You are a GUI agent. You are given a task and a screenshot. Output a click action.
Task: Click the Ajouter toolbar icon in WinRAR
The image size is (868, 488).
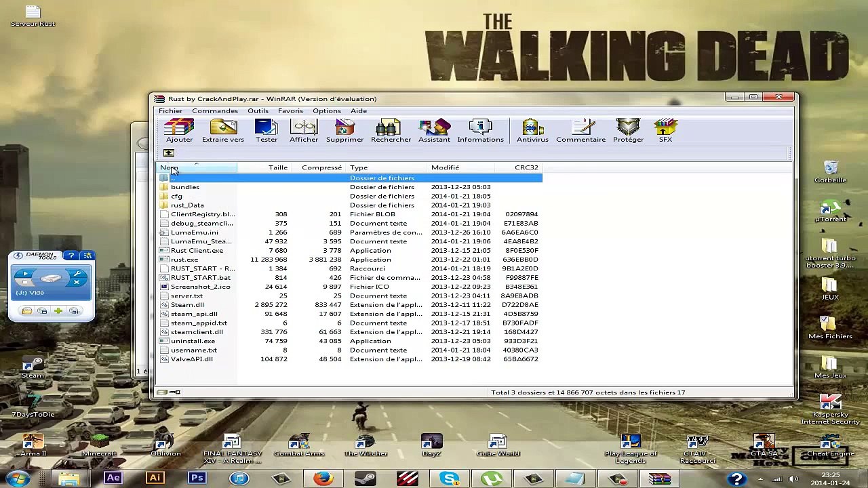point(179,130)
